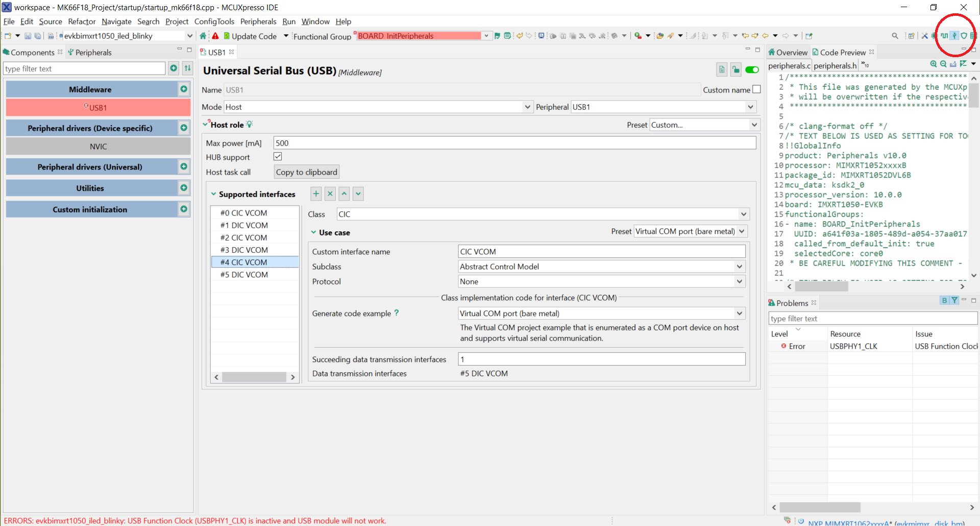
Task: Zoom in on the code preview
Action: (933, 64)
